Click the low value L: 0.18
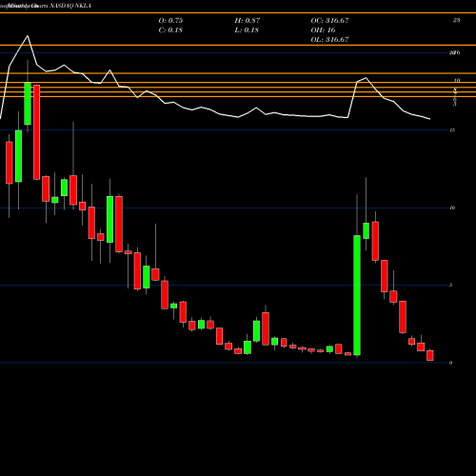This screenshot has width=476, height=476. point(247,30)
